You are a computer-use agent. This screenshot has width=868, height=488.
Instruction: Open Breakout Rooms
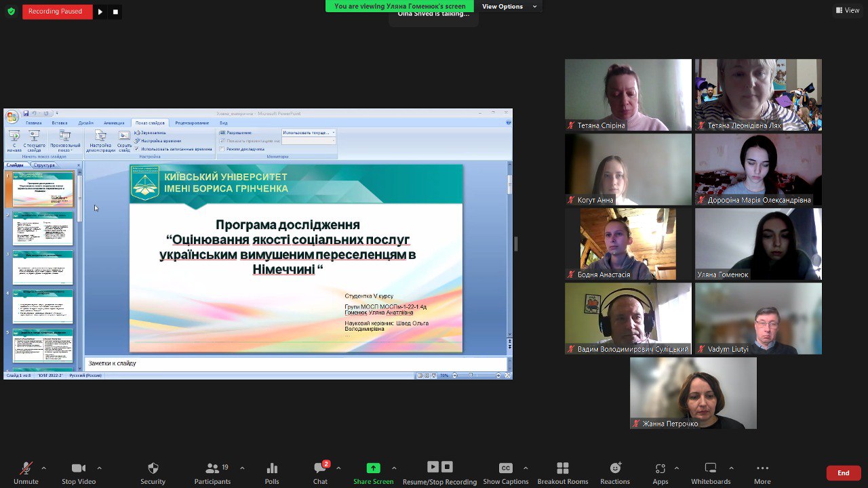tap(562, 468)
